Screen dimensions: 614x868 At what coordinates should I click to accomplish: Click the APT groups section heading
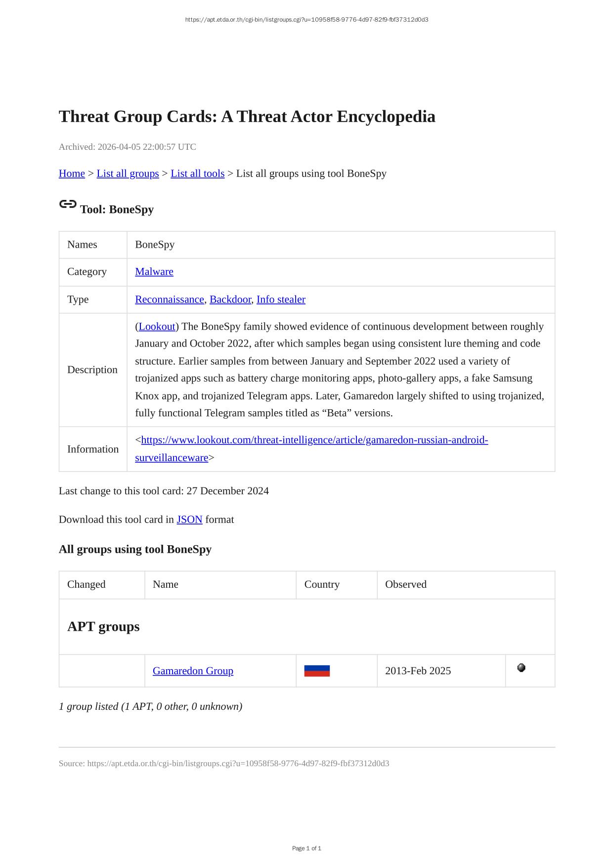[x=103, y=626]
